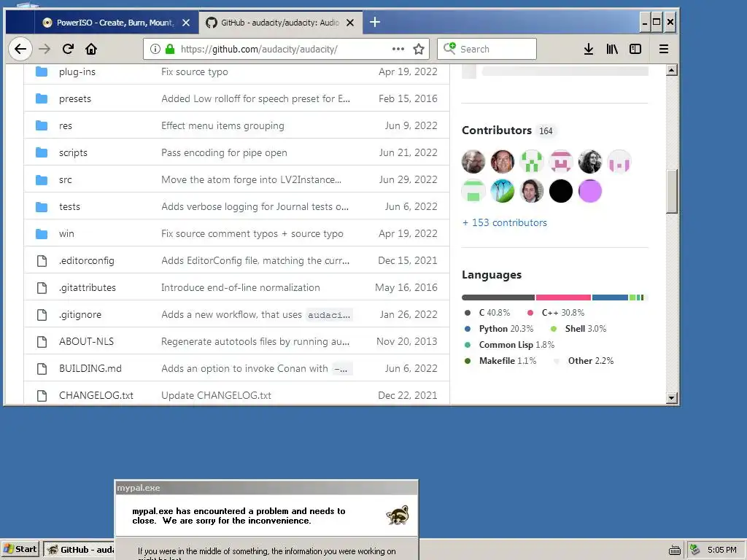Open the library bookshelf icon

(x=612, y=49)
